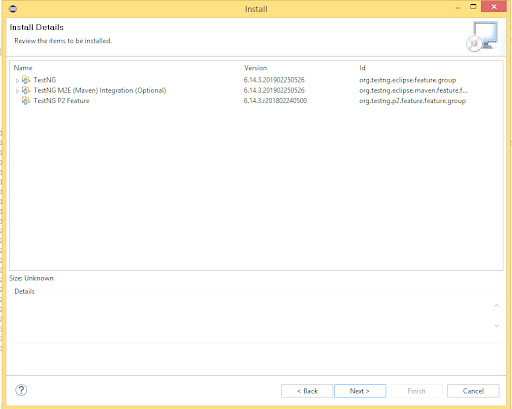Click id org.testng.eclipse.feature.group
The image size is (512, 409).
(407, 80)
